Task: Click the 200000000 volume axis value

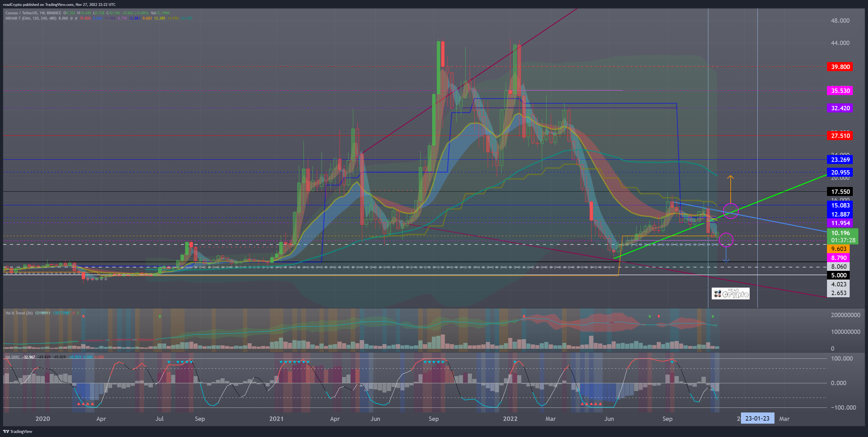Action: [845, 315]
